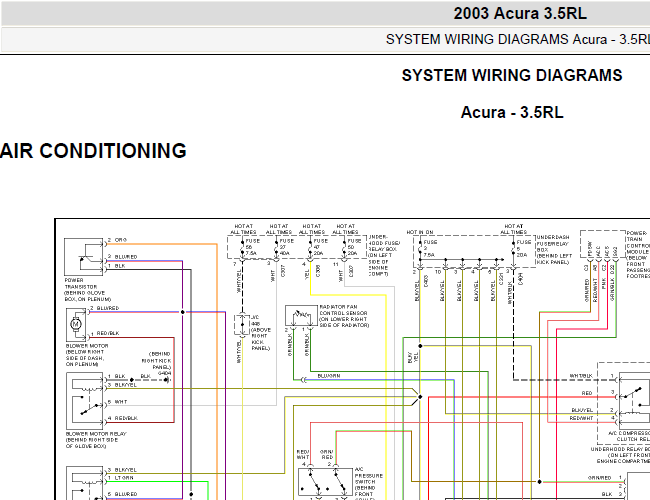Click the 'BLU/GRN' wire label
The height and width of the screenshot is (500, 650).
coord(329,376)
